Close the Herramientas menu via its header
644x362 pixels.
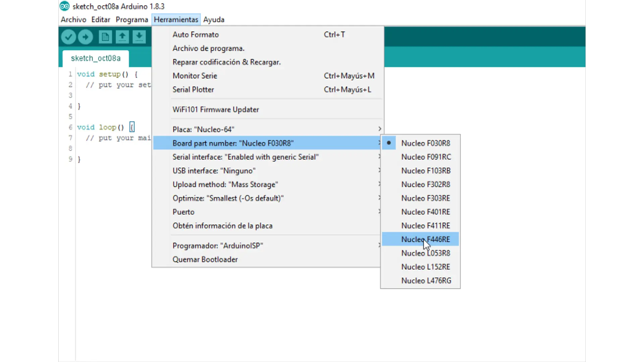click(x=176, y=19)
